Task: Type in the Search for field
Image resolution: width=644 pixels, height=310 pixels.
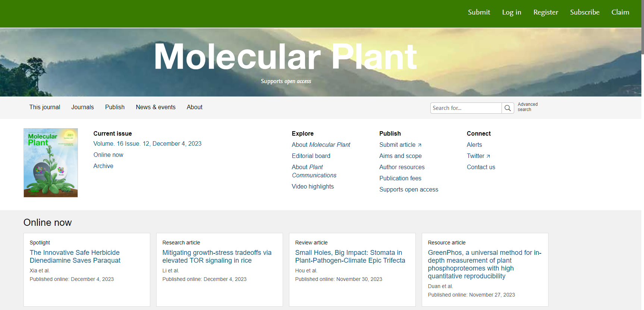Action: (465, 108)
